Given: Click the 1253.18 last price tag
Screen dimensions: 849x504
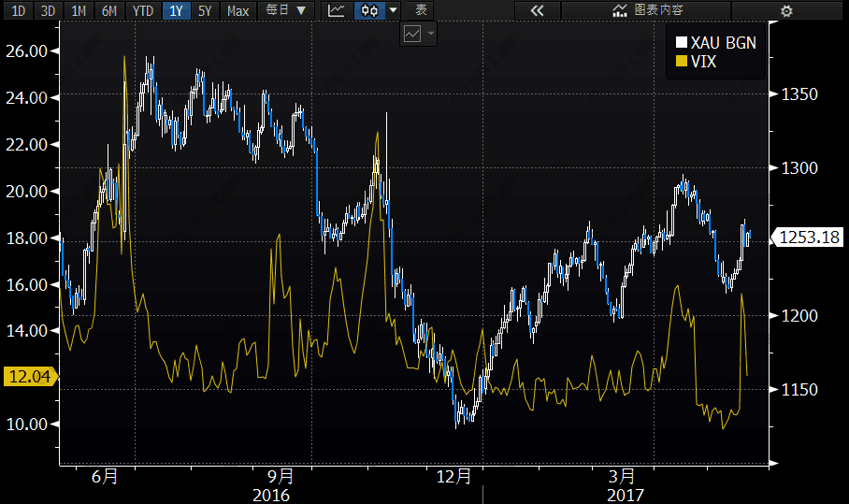Looking at the screenshot, I should [x=809, y=238].
